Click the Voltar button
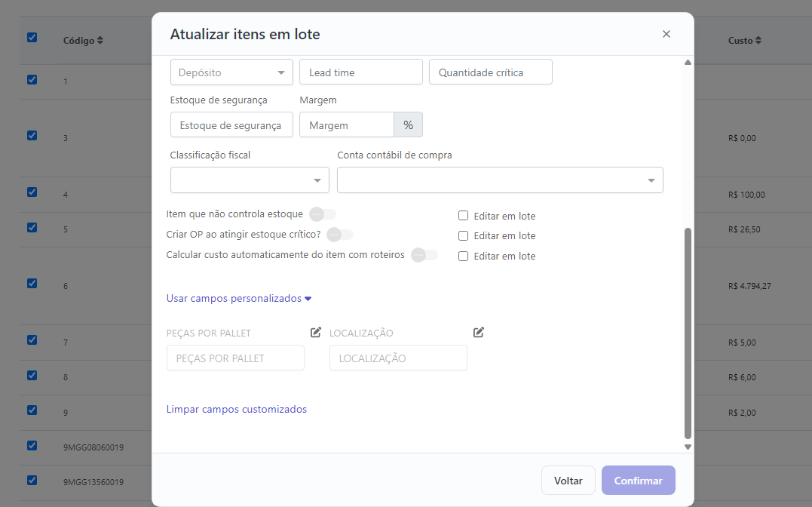The width and height of the screenshot is (812, 507). 568,481
